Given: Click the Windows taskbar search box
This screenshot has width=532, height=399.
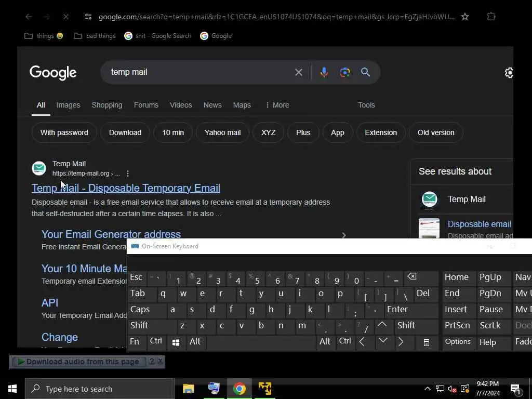Looking at the screenshot, I should pos(99,389).
